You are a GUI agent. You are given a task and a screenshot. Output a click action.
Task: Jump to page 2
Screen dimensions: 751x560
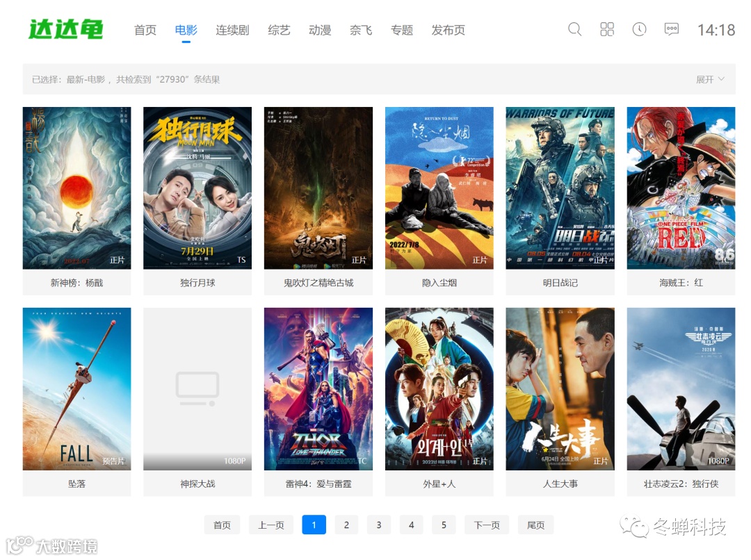(346, 525)
